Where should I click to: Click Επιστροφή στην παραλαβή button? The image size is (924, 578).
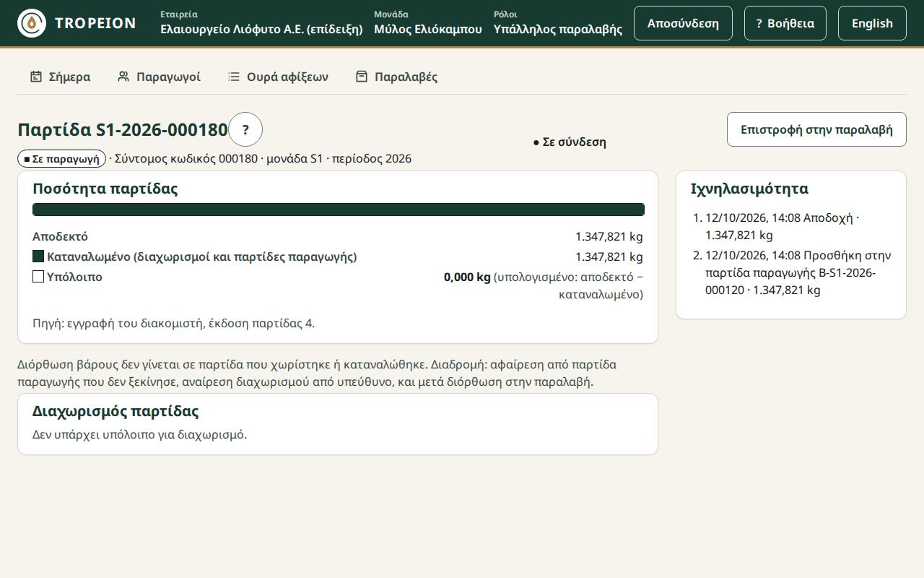pos(816,129)
